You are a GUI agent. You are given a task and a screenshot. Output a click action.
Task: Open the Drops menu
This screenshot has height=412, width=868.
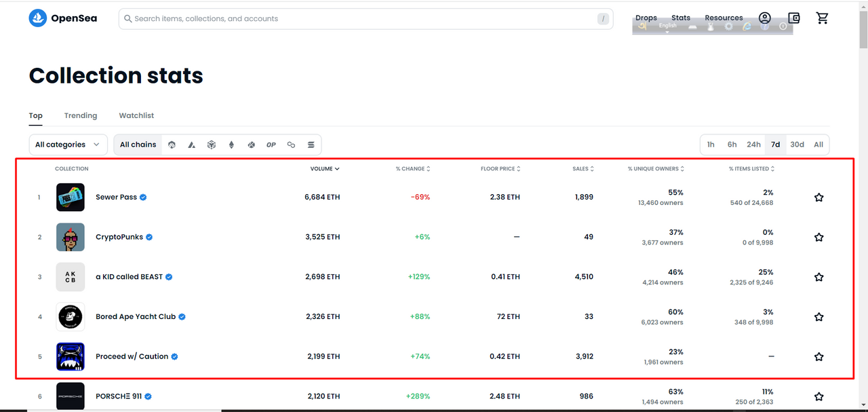pos(646,18)
